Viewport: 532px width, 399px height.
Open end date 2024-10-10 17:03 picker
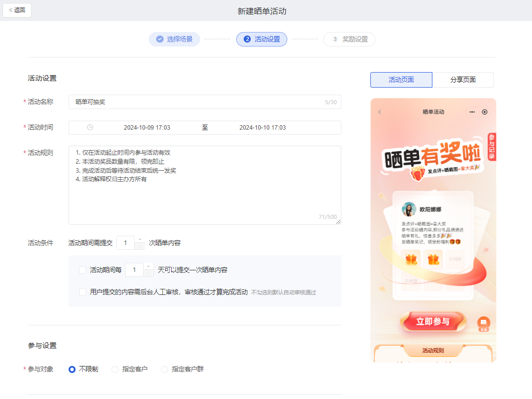pos(263,128)
